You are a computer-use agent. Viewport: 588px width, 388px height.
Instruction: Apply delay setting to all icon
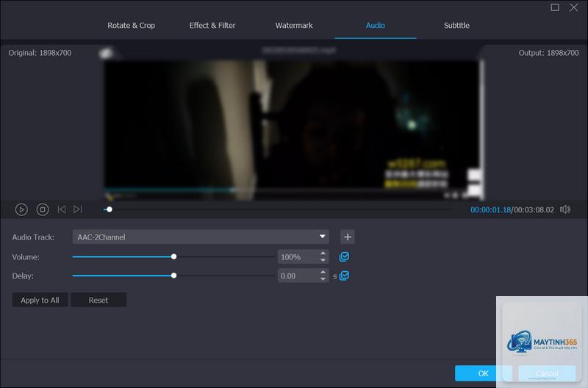(x=344, y=276)
